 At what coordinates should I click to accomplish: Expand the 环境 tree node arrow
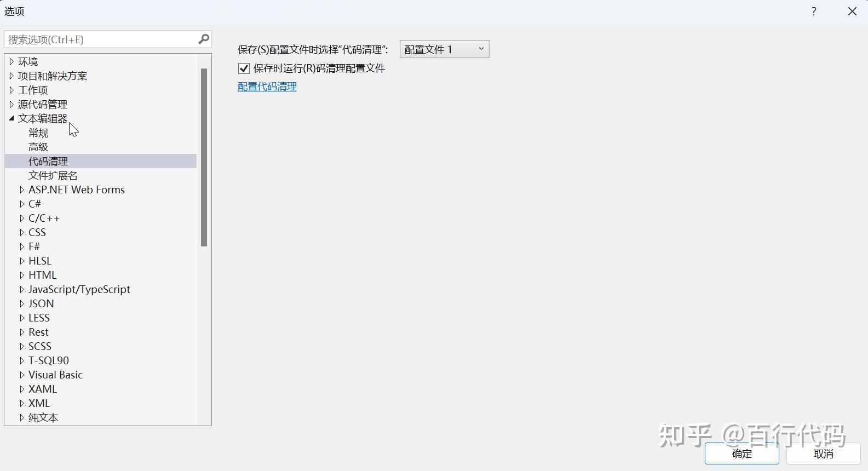pos(12,61)
